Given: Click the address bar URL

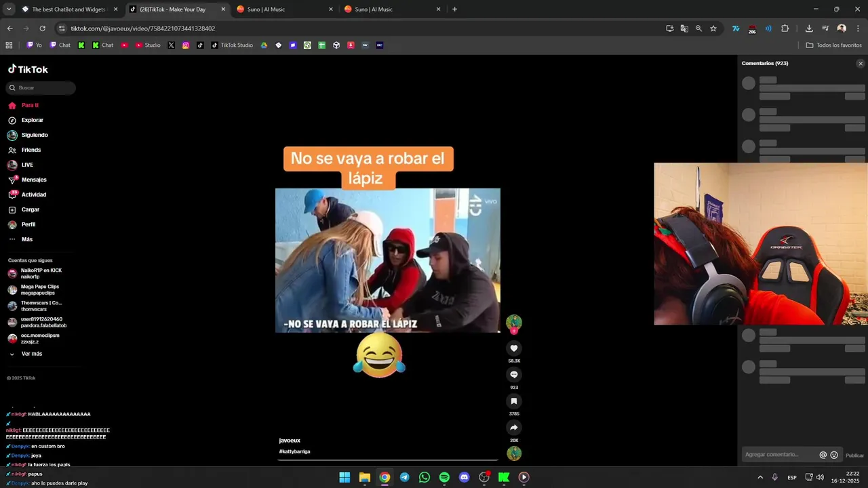Looking at the screenshot, I should point(143,28).
